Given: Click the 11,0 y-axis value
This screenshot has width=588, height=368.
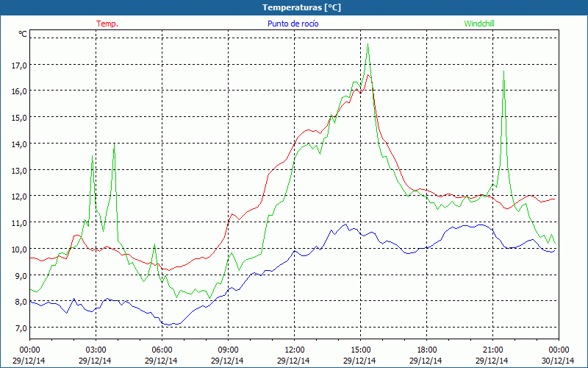Looking at the screenshot, I should point(20,223).
